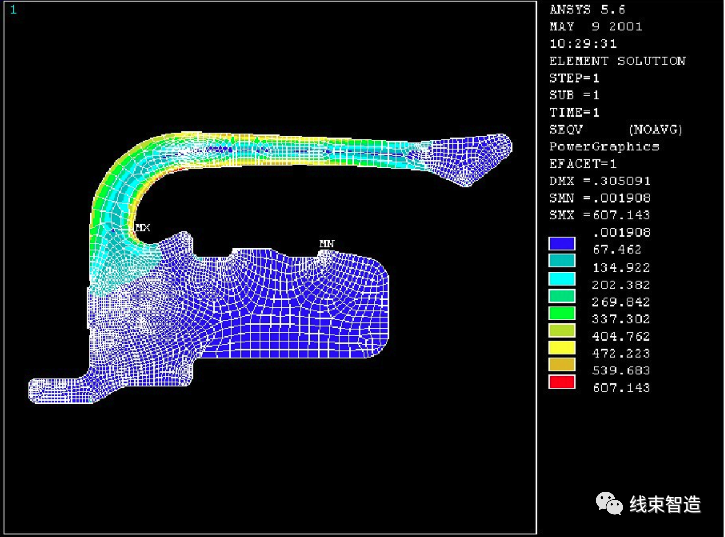Click the 134.922 legend value
This screenshot has width=725, height=537.
click(621, 267)
